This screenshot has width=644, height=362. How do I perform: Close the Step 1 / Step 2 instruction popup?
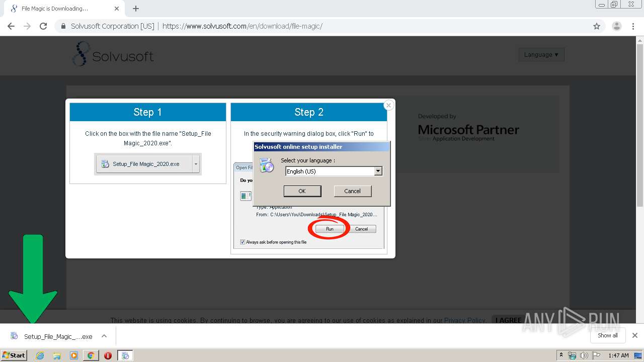388,105
